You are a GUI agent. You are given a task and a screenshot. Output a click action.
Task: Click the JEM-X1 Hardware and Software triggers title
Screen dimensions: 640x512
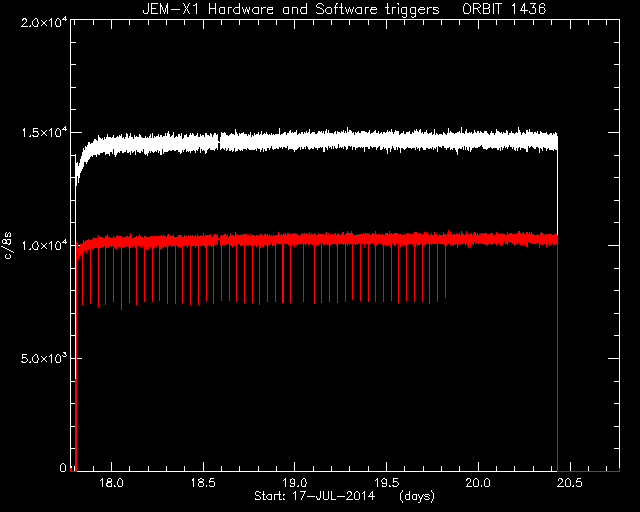point(291,9)
